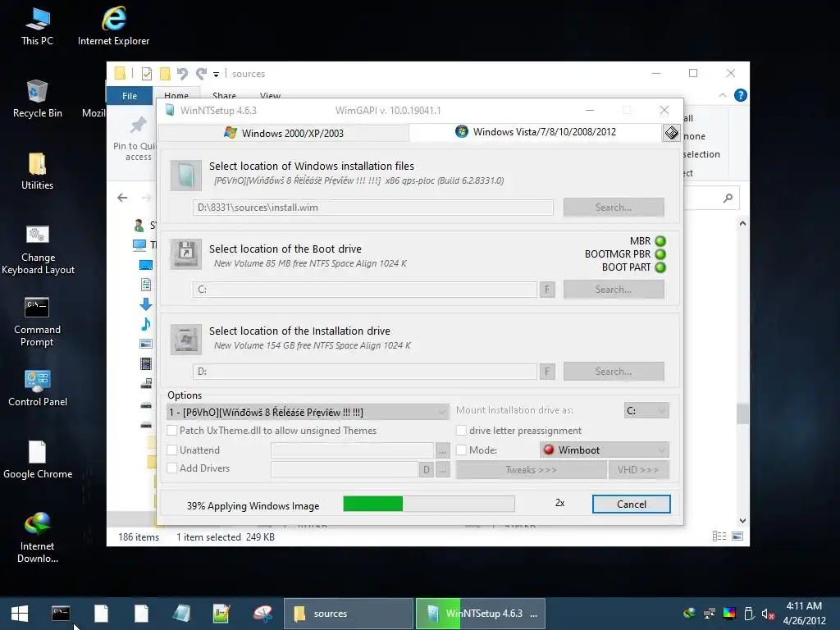
Task: Click Explorer redo icon in quick access toolbar
Action: click(202, 73)
